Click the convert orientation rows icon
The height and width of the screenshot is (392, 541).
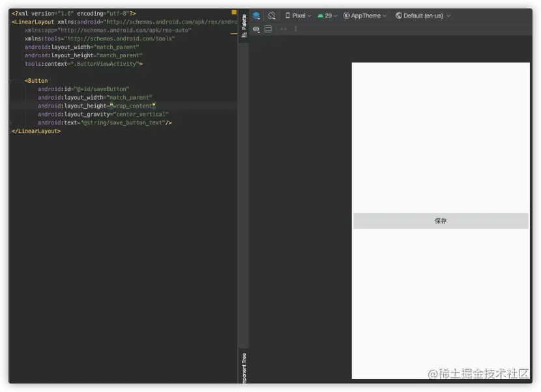(x=268, y=29)
